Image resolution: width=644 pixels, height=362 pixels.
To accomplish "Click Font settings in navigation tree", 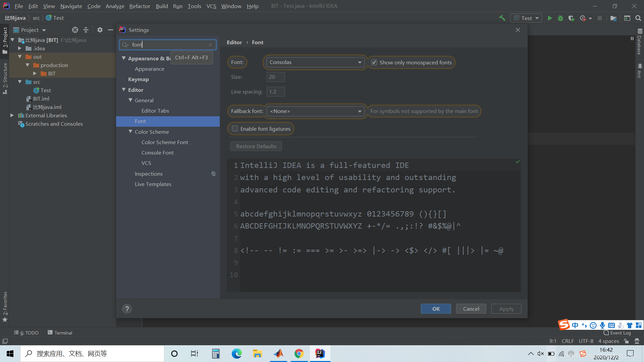I will pyautogui.click(x=140, y=121).
